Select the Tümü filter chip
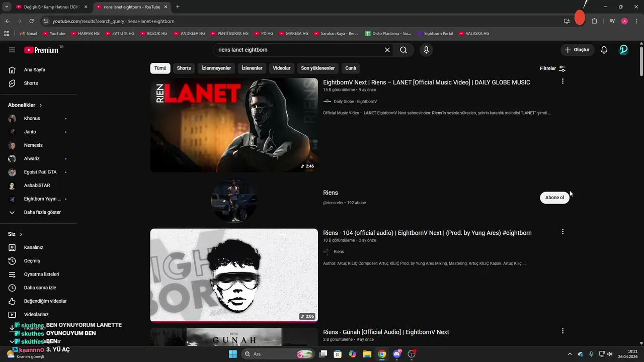 (x=160, y=68)
